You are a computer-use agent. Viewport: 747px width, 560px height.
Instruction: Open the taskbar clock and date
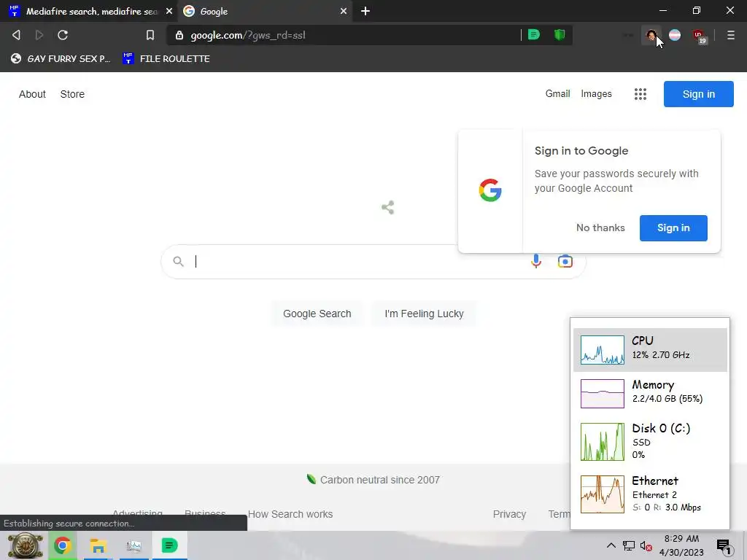(681, 545)
